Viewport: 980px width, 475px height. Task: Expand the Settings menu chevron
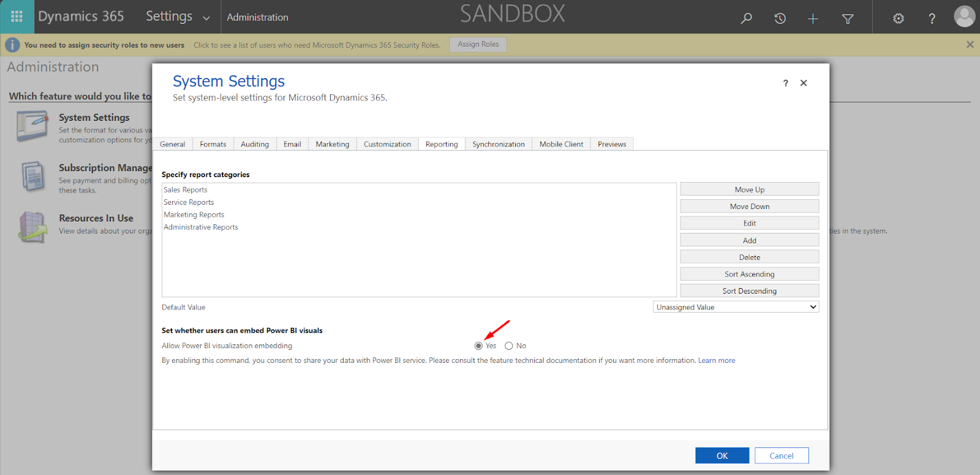click(x=206, y=18)
